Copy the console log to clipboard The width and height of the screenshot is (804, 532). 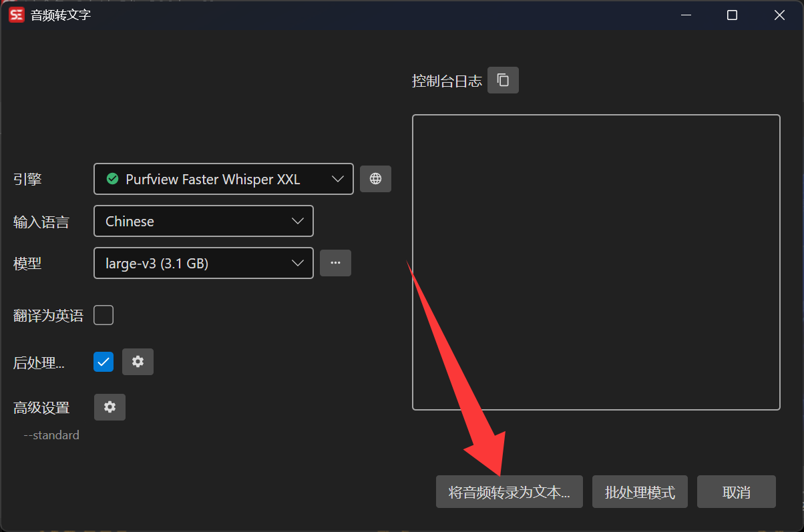[x=503, y=80]
